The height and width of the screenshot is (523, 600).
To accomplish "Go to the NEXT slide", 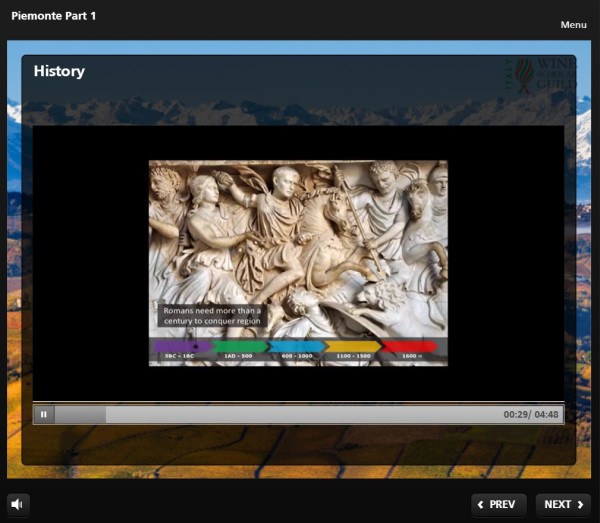I will pyautogui.click(x=563, y=504).
